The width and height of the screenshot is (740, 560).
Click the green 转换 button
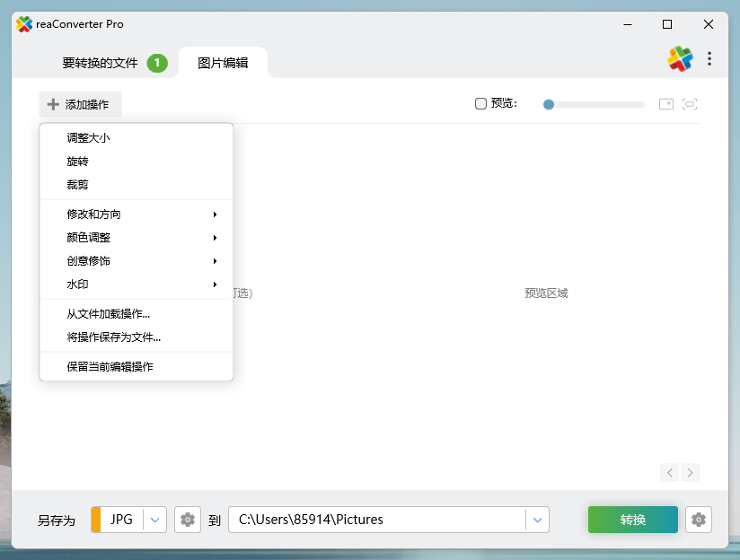(x=633, y=520)
